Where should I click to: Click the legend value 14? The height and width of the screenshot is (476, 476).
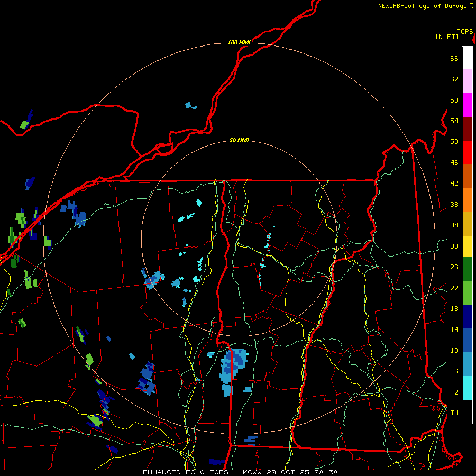point(454,330)
